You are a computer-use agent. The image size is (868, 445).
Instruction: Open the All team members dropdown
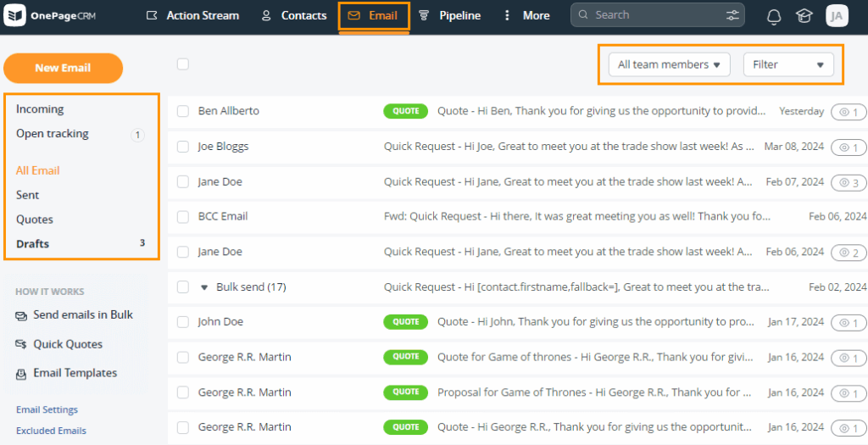[x=669, y=64]
